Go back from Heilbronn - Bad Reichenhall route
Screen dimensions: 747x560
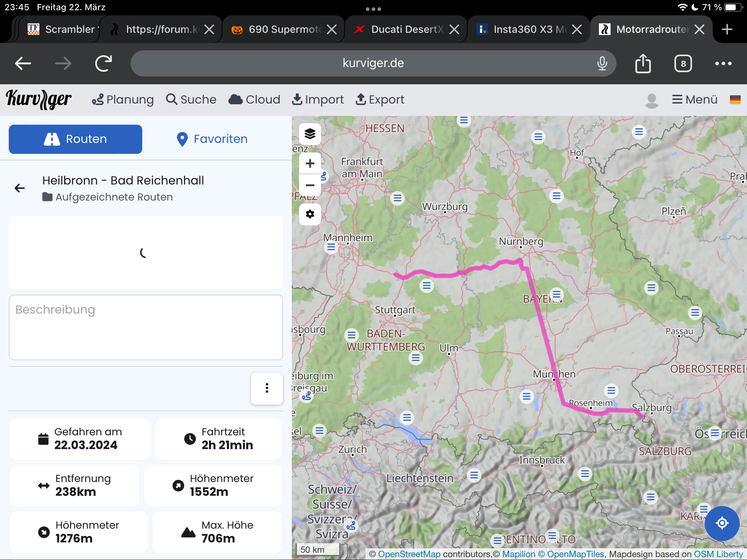(20, 188)
